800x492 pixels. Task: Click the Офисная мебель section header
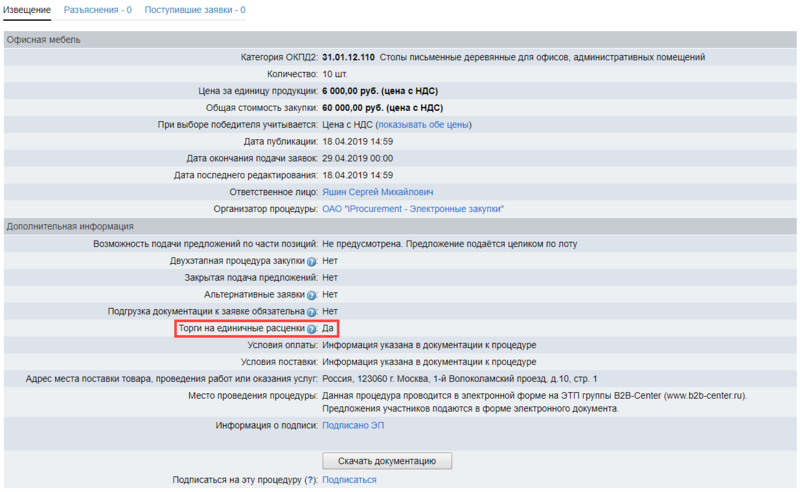tap(44, 40)
